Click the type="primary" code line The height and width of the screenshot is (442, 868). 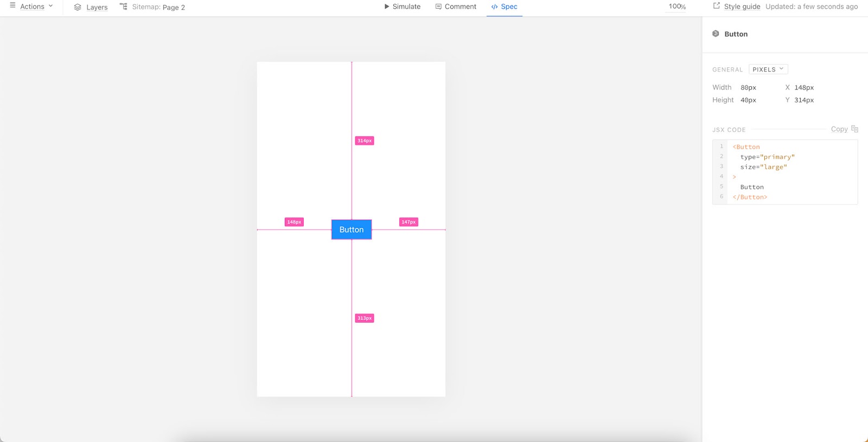[x=768, y=157]
